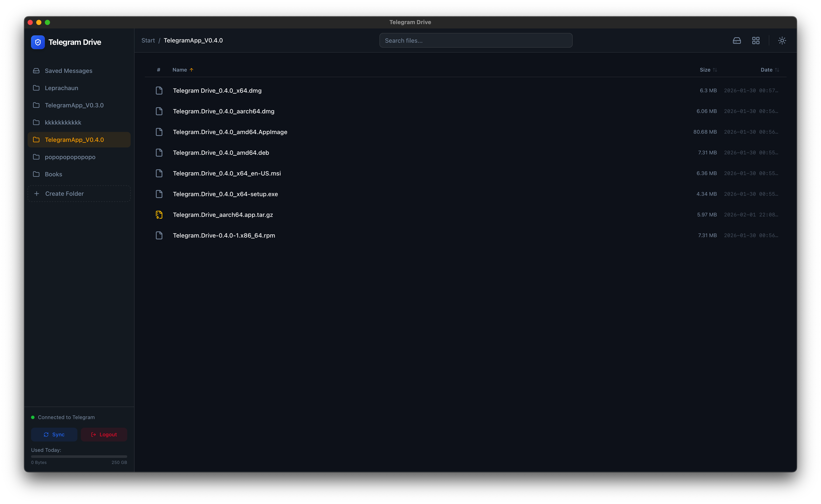Select the Saved Messages inbox icon

[x=36, y=70]
